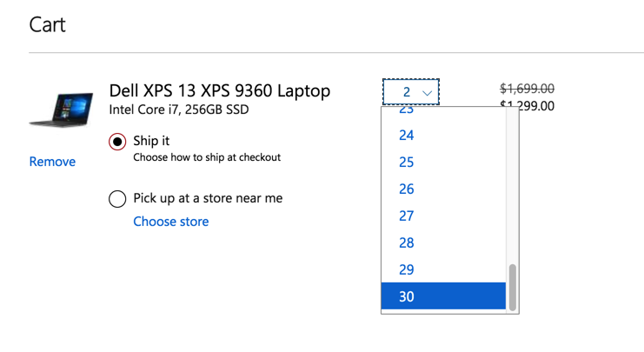Pick quantity 25 in the dropdown
Image resolution: width=644 pixels, height=352 pixels.
[407, 163]
